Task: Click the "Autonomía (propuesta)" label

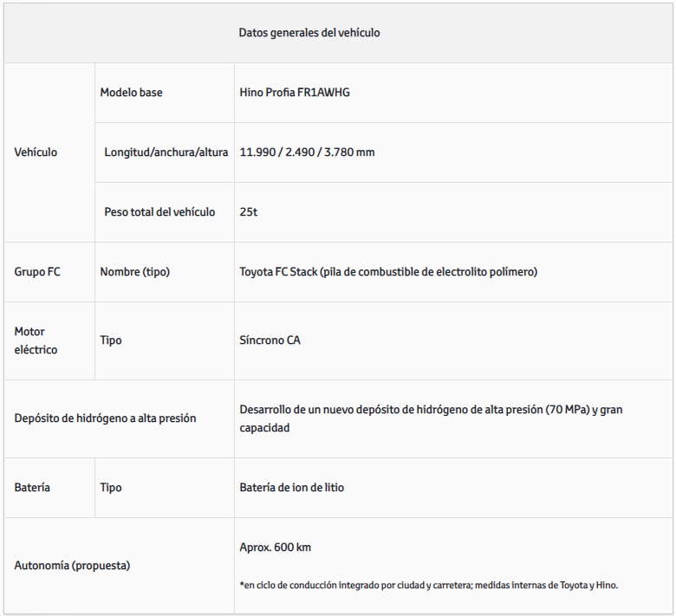Action: click(72, 566)
